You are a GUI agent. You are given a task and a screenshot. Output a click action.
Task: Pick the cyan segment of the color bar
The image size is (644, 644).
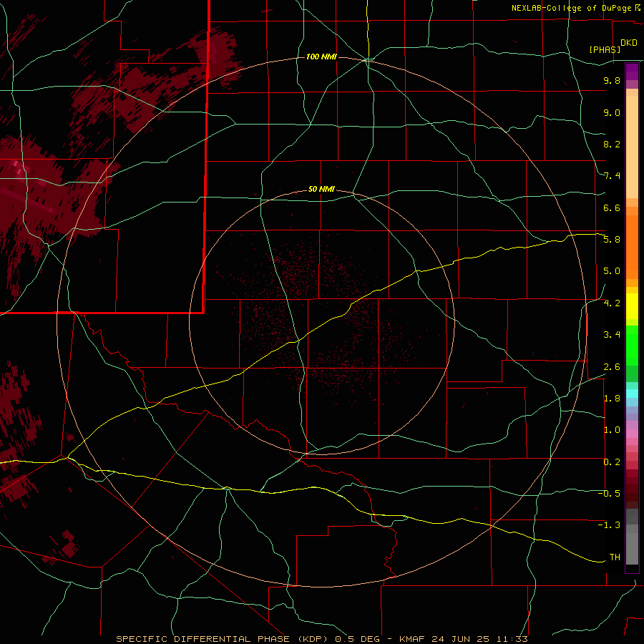(632, 394)
